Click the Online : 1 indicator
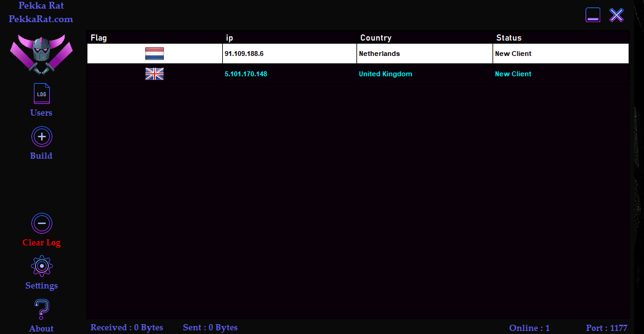Screen dimensions: 644x334 click(529, 328)
